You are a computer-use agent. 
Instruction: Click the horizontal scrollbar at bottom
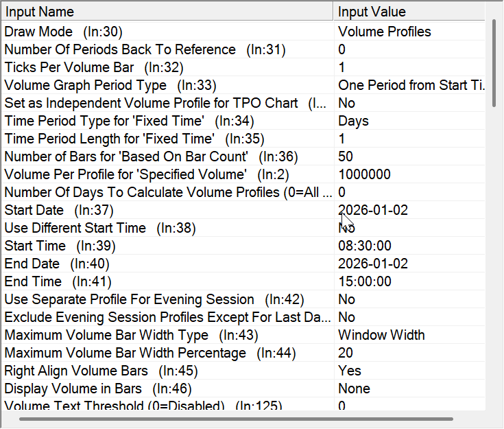237,417
